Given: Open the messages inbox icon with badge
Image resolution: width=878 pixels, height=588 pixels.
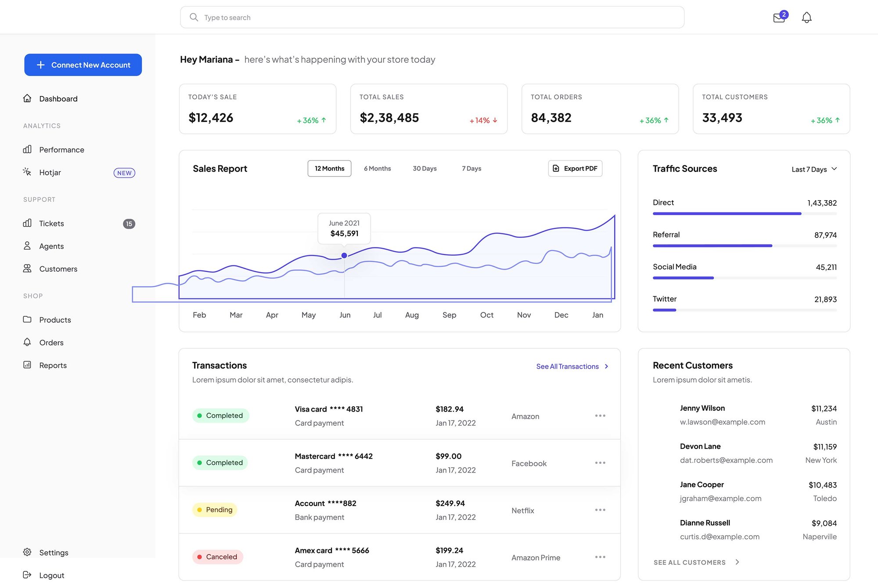Looking at the screenshot, I should click(779, 18).
